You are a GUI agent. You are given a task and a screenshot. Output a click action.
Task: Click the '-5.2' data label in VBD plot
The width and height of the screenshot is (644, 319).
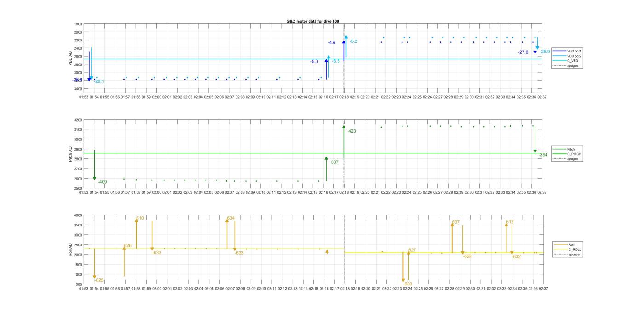[x=353, y=41]
